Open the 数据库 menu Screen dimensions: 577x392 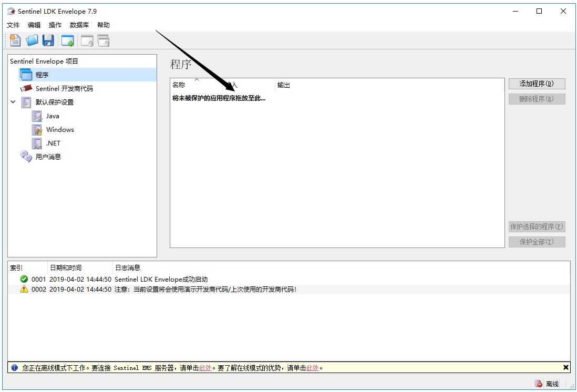(79, 25)
